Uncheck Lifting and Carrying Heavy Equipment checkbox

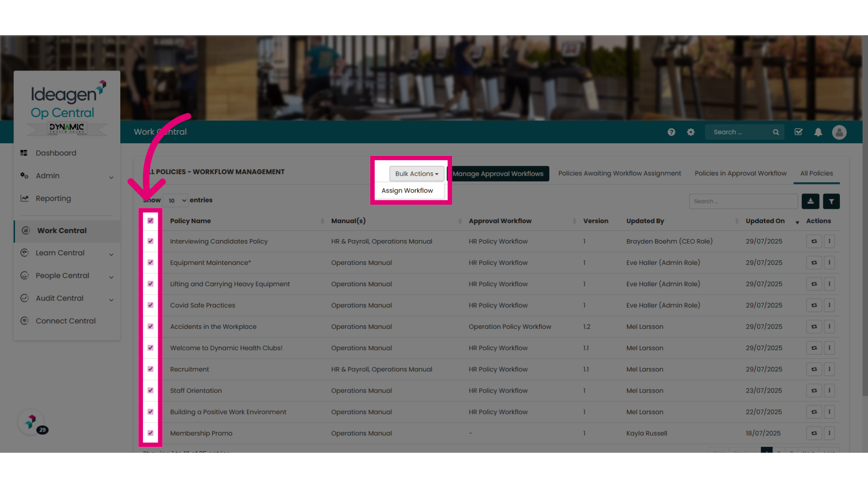[x=151, y=284]
